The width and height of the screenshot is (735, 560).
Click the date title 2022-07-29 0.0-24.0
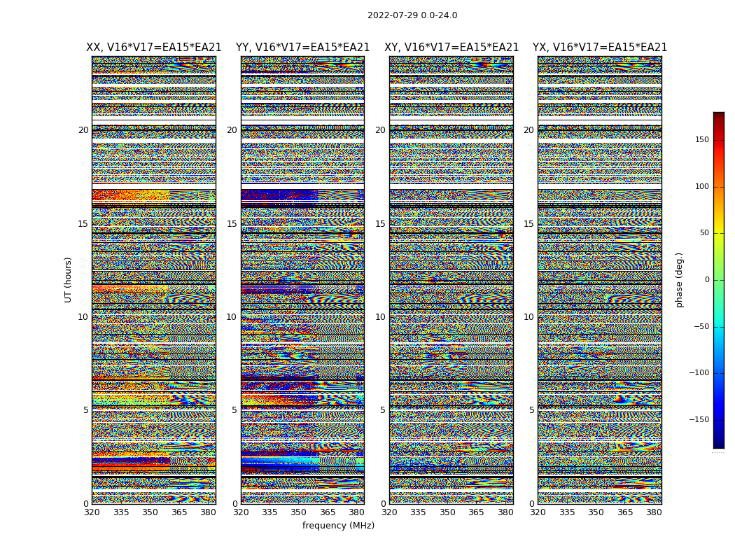tap(412, 15)
